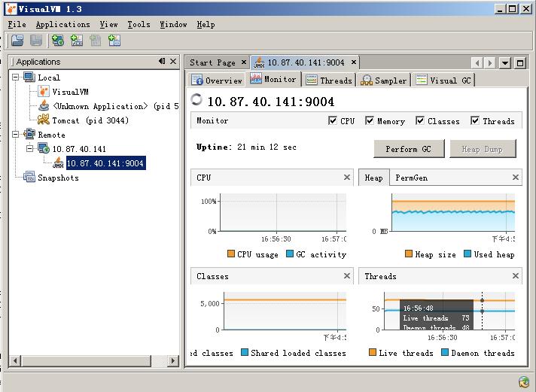
Task: Click Add JMX Connection toolbar icon
Action: click(77, 41)
